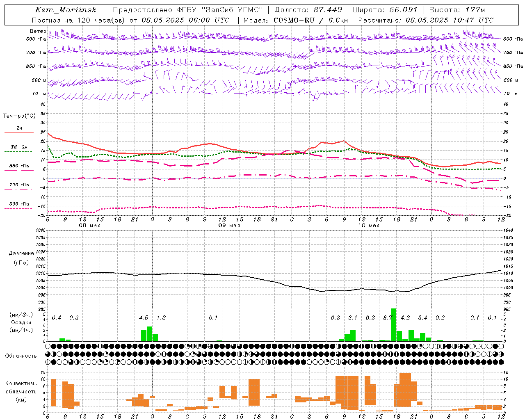This screenshot has height=420, width=525.
Task: Click the Осадки precipitation label
Action: tap(21, 322)
